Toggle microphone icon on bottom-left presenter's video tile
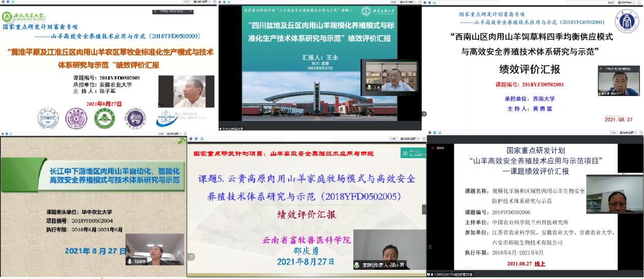 click(x=131, y=261)
